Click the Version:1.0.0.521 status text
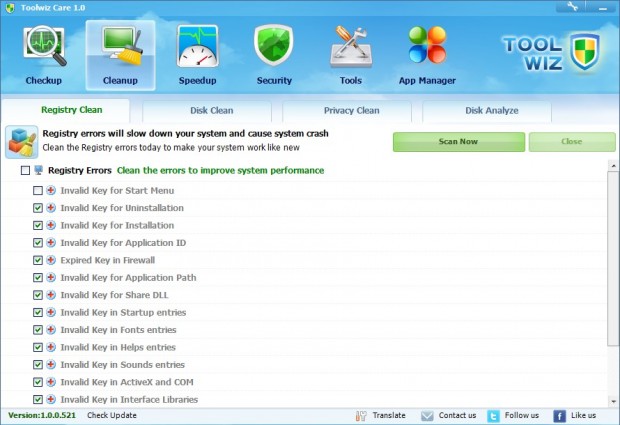Viewport: 620px width, 425px height. [42, 416]
